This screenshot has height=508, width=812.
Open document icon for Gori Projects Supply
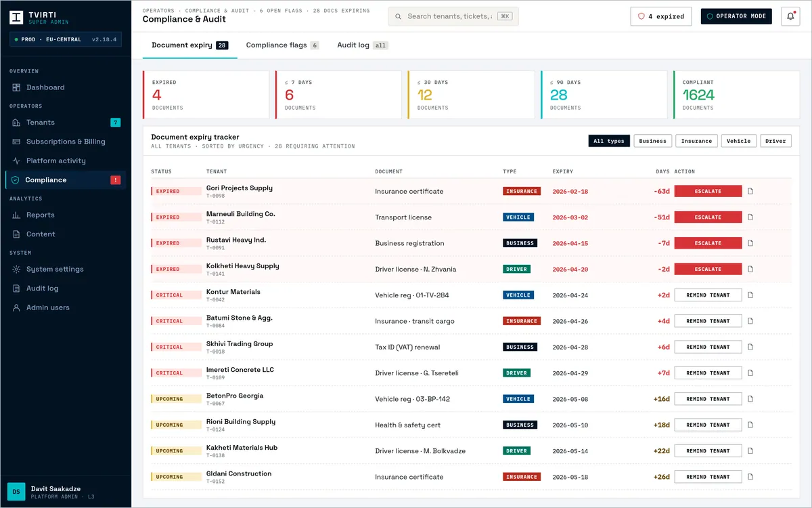(x=750, y=191)
